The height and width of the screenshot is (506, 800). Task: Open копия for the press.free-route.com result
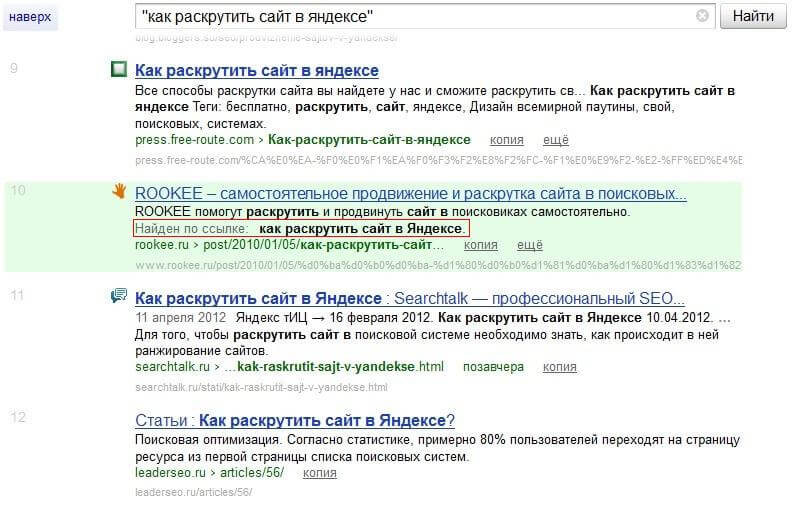click(507, 139)
